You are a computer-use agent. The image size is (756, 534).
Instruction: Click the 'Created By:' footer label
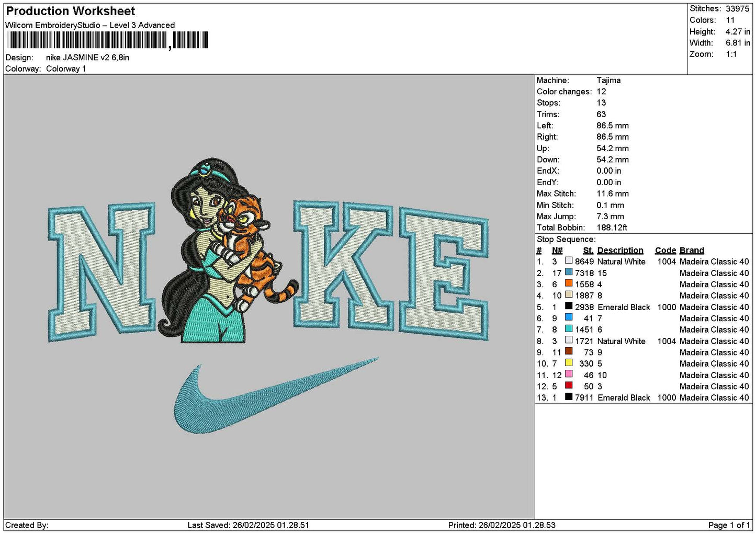(27, 525)
